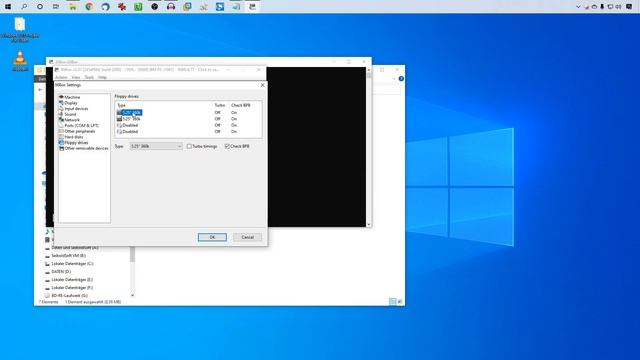Switch Explorer to large icons view
Viewport: 640px width, 360px height.
tap(400, 302)
